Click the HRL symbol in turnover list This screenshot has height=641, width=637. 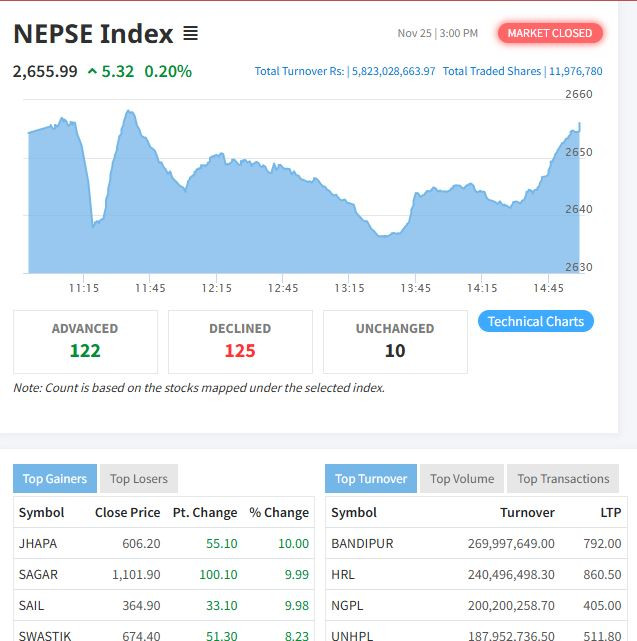[x=344, y=574]
